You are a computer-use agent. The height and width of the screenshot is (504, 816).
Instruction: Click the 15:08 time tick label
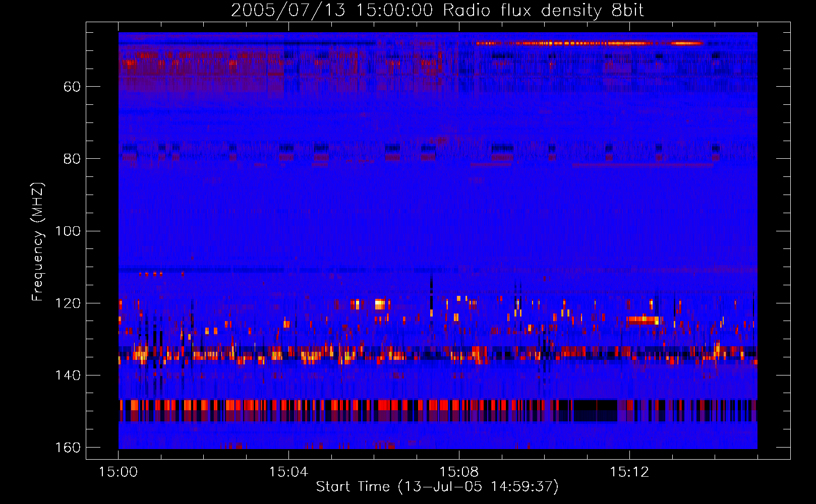[459, 472]
